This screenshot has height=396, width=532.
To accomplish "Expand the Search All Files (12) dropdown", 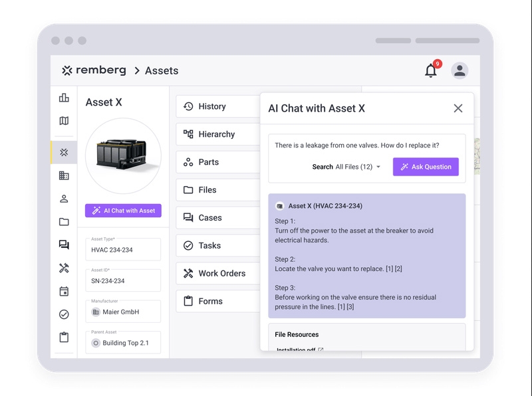I will 346,167.
